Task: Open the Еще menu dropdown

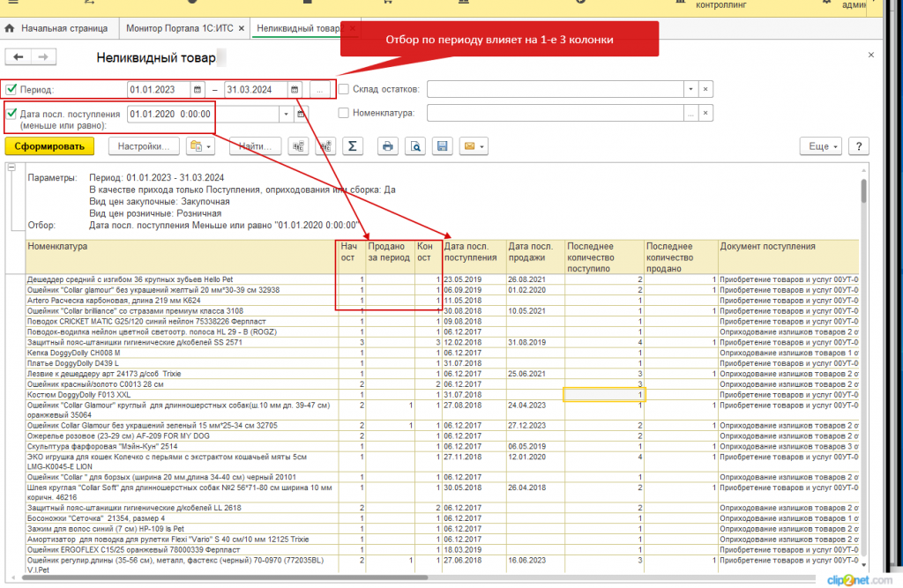Action: [821, 146]
